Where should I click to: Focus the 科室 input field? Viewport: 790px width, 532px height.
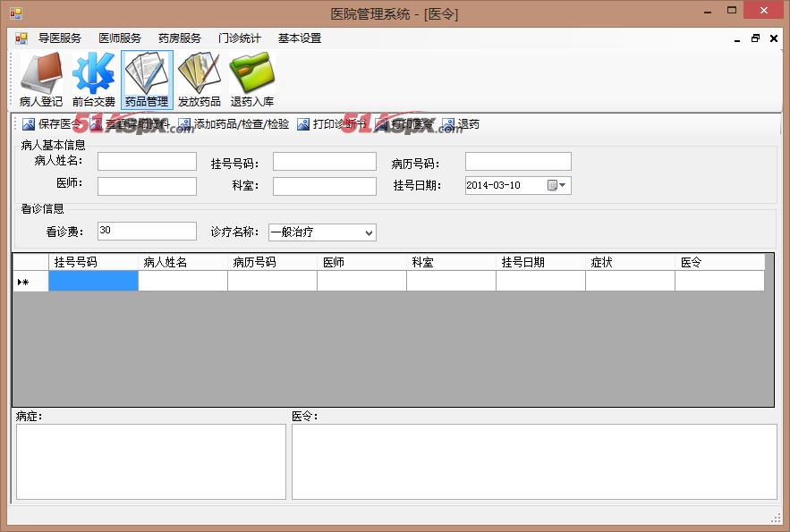point(325,186)
